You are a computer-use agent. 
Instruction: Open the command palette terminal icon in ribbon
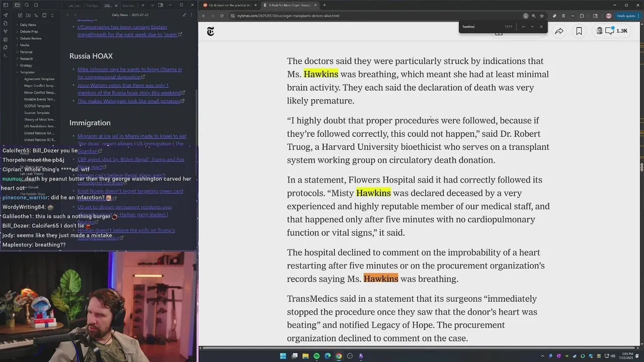[6, 55]
